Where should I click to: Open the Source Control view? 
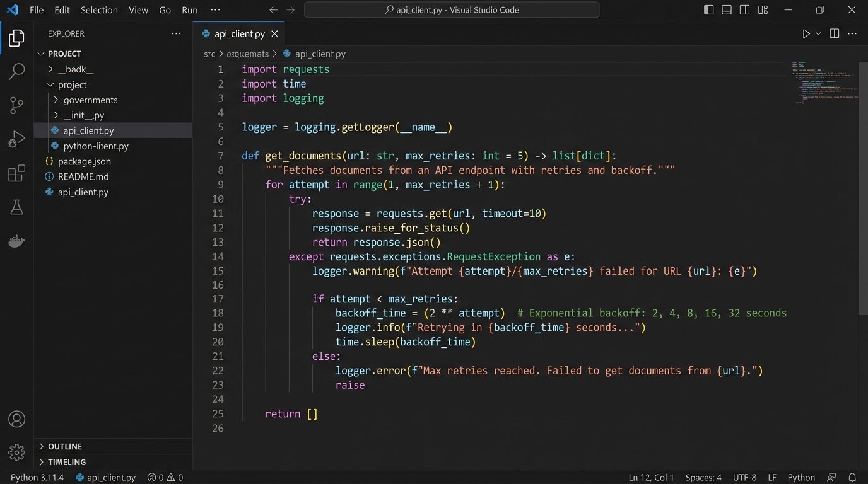[x=16, y=105]
